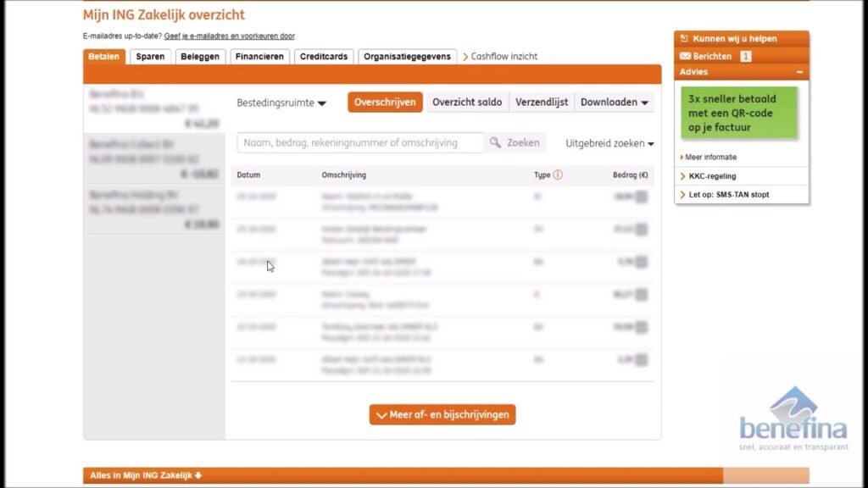Open the Downloaden dropdown menu

(615, 103)
